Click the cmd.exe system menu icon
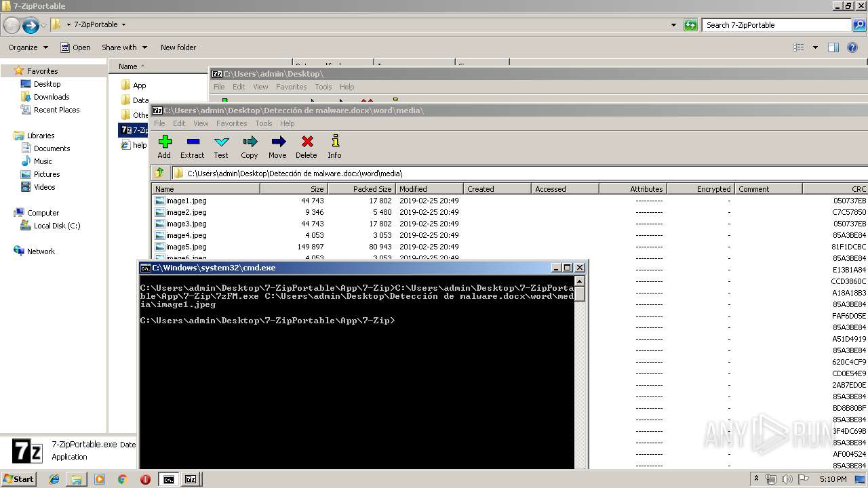 pos(145,268)
